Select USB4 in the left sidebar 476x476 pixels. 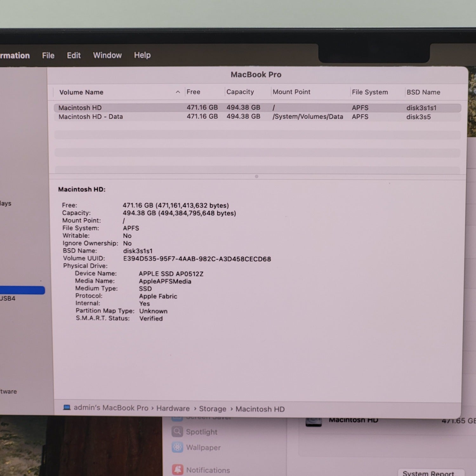point(8,298)
